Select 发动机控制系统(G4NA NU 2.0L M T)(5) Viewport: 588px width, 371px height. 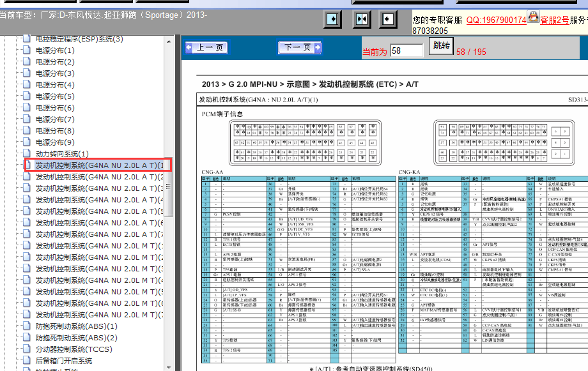coord(99,292)
